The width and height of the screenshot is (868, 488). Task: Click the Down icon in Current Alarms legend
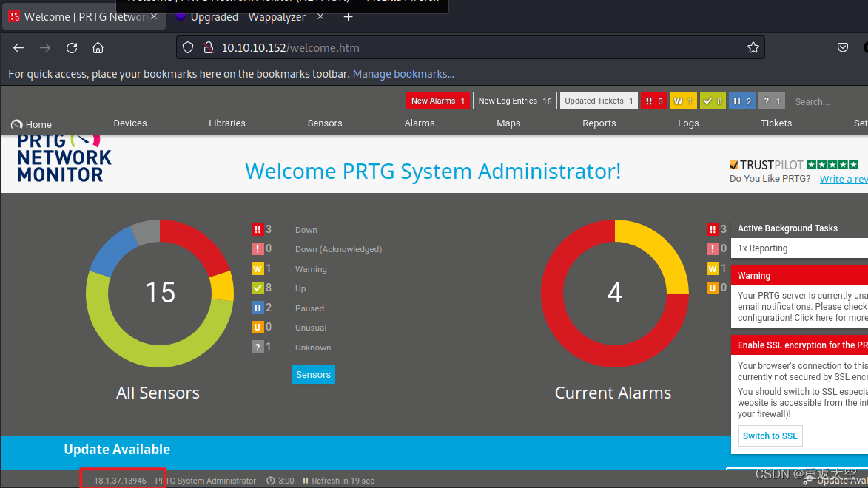tap(713, 230)
